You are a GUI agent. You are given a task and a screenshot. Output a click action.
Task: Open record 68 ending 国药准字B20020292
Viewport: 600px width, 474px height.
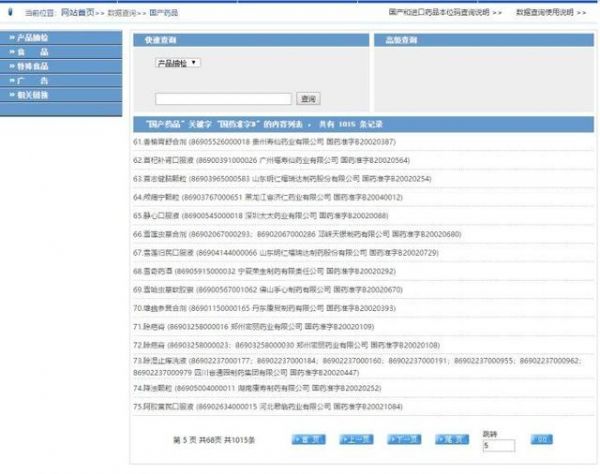[x=264, y=271]
